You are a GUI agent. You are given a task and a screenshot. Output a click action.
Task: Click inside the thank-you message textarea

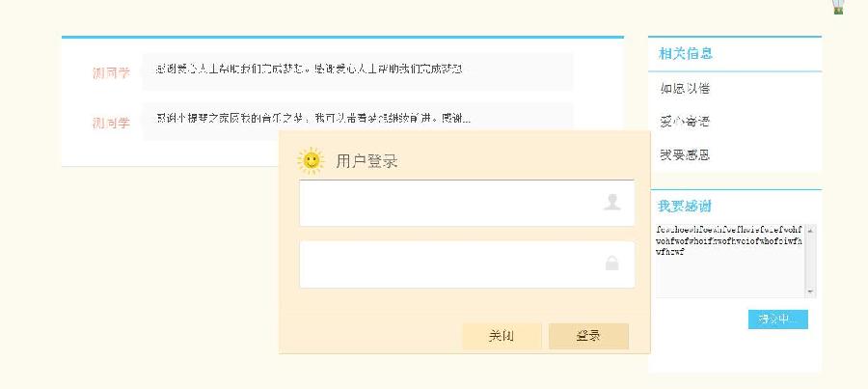point(731,261)
